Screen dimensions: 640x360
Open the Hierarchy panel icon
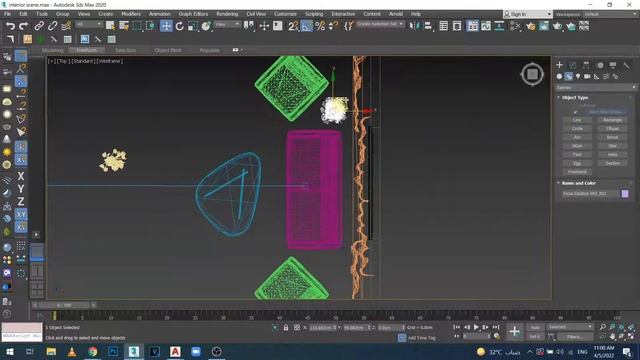(x=586, y=65)
